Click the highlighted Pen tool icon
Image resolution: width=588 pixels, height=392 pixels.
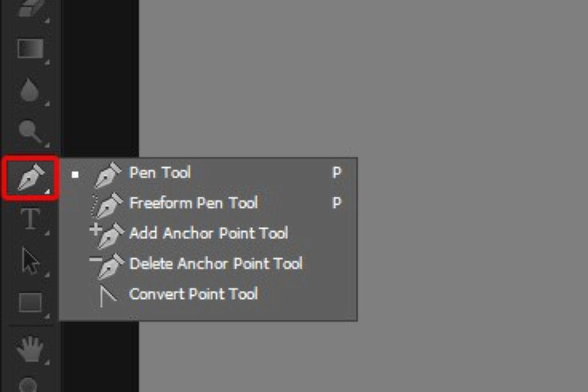[31, 178]
